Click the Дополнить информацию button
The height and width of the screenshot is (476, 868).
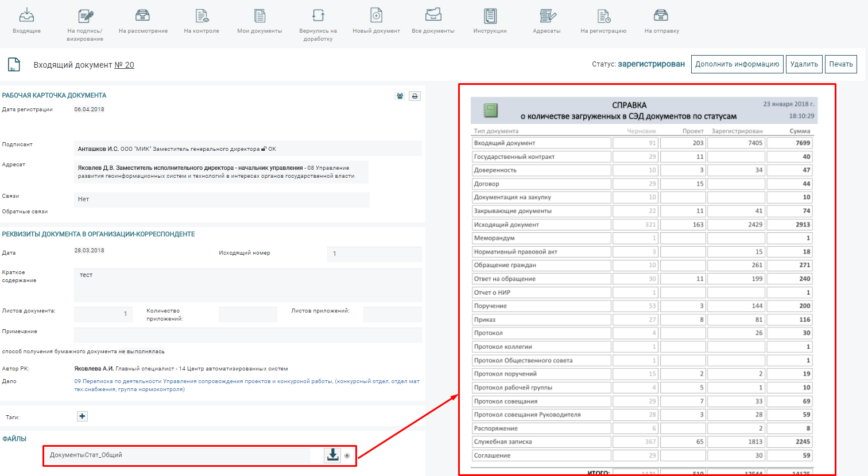(x=737, y=64)
